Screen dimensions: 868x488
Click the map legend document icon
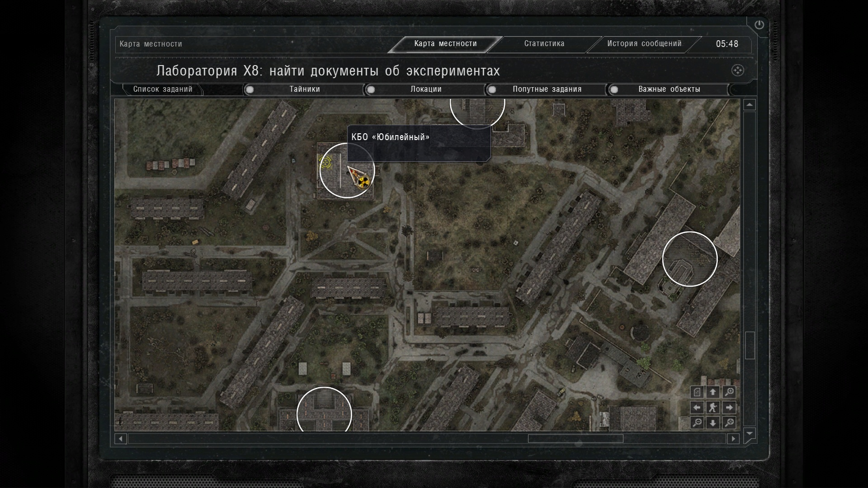click(x=697, y=392)
